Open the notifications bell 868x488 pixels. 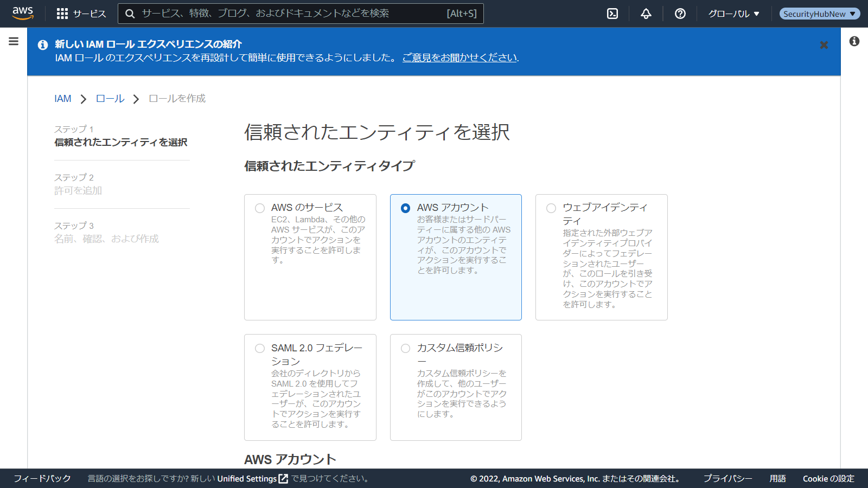coord(646,14)
